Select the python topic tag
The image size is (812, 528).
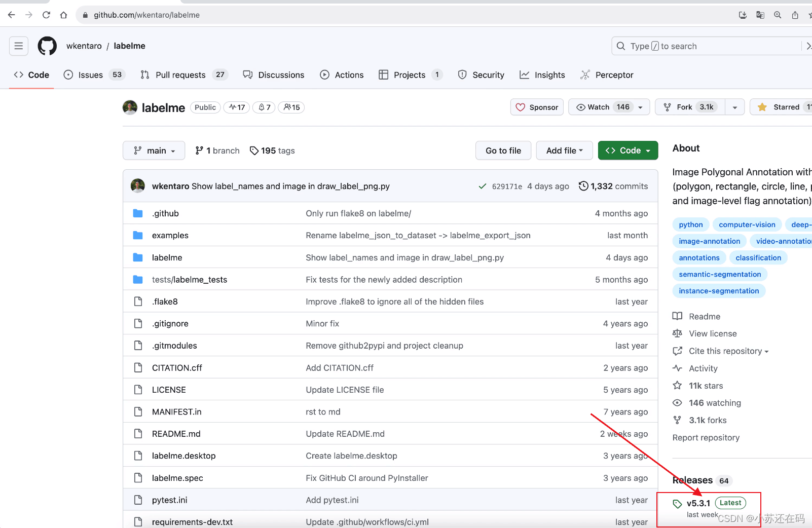691,224
